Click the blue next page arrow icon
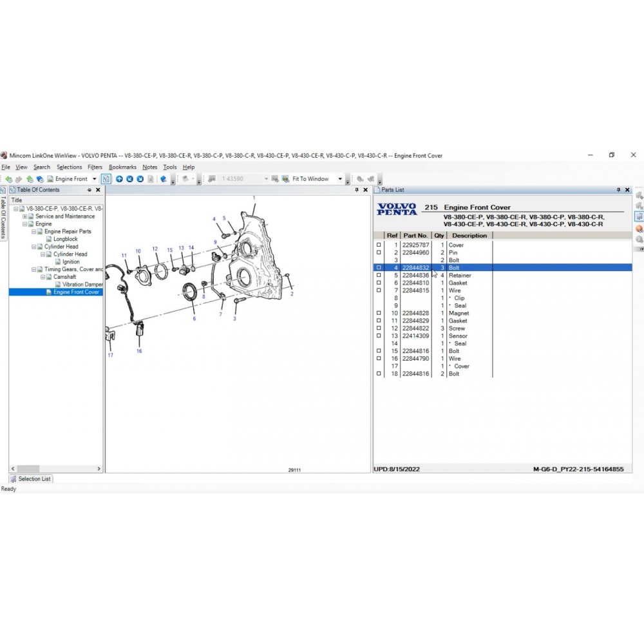Image resolution: width=644 pixels, height=644 pixels. pos(140,179)
